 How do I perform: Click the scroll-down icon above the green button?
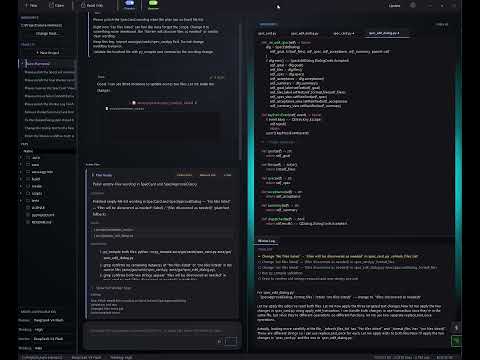(x=456, y=327)
